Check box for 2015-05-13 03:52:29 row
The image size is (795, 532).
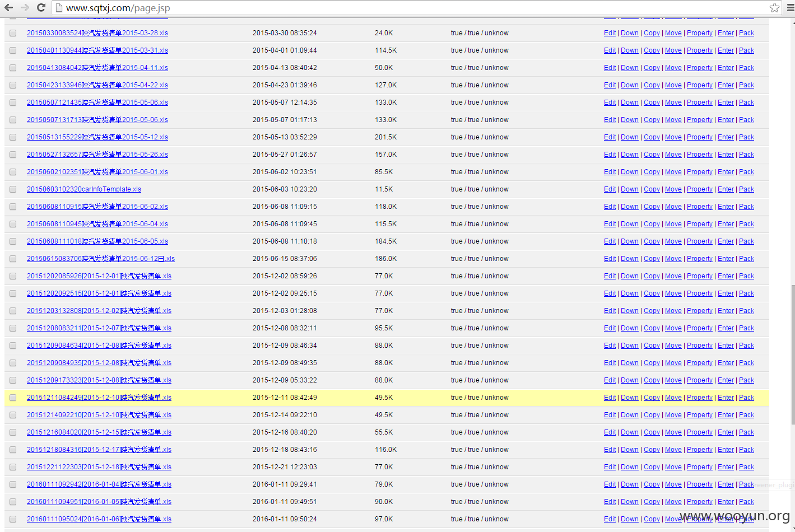[x=13, y=137]
